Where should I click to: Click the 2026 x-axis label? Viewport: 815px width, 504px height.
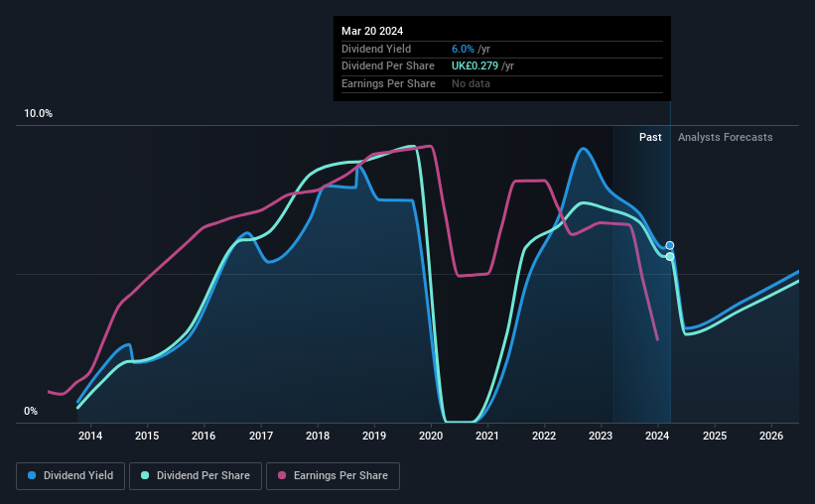tap(771, 436)
